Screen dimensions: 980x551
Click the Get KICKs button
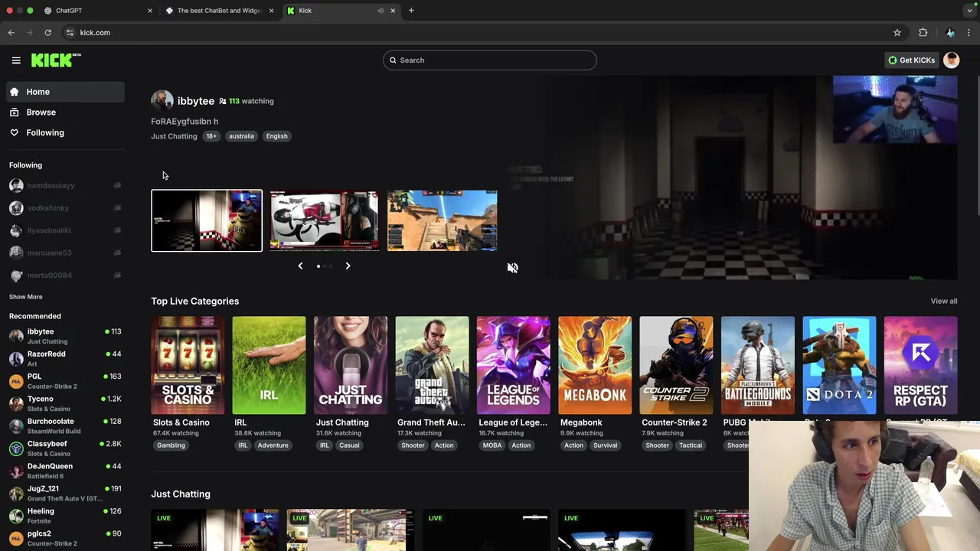pyautogui.click(x=911, y=60)
